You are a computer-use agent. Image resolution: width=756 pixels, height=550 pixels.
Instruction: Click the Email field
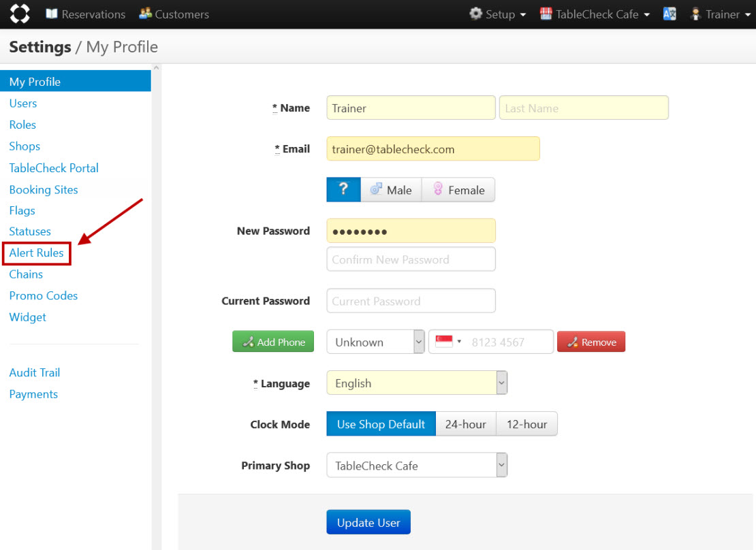pos(433,148)
